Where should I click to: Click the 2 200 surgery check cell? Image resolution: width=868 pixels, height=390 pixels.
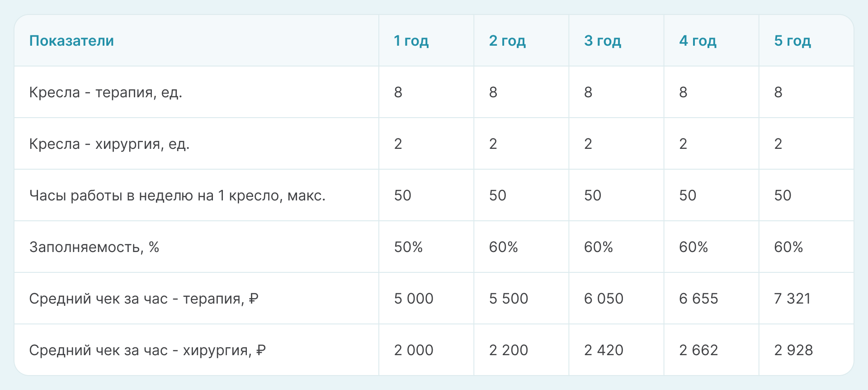pos(509,350)
